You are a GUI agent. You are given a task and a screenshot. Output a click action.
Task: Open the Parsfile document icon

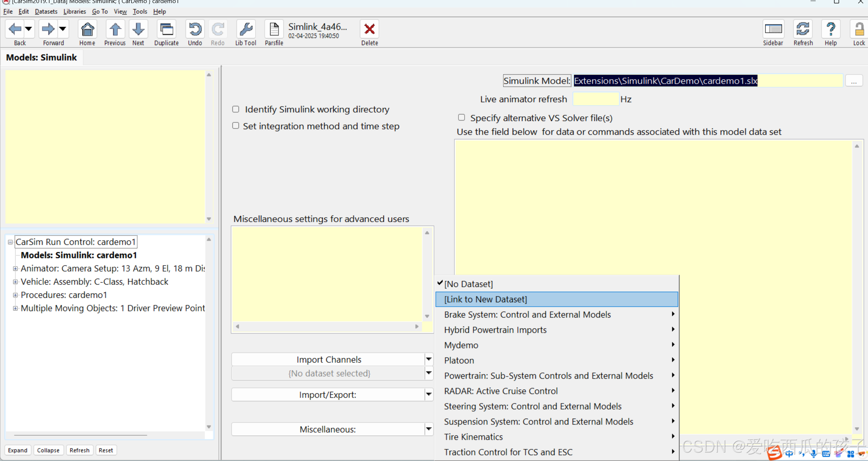tap(274, 30)
